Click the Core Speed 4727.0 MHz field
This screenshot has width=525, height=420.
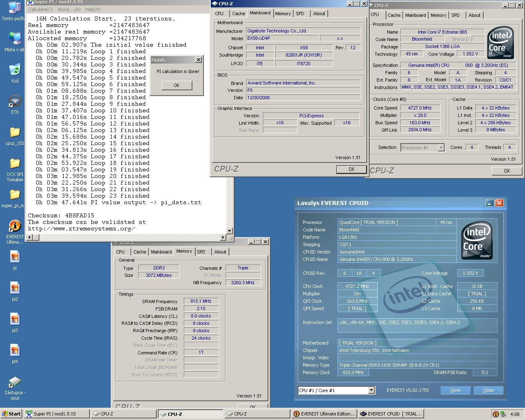pos(420,108)
